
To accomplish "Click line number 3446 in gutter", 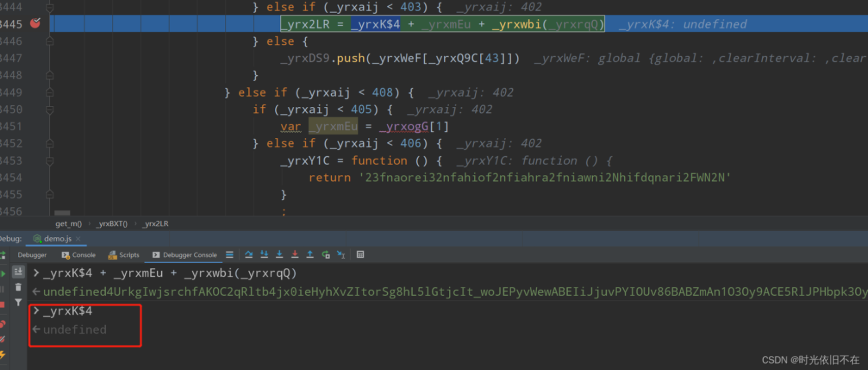I will [x=11, y=41].
